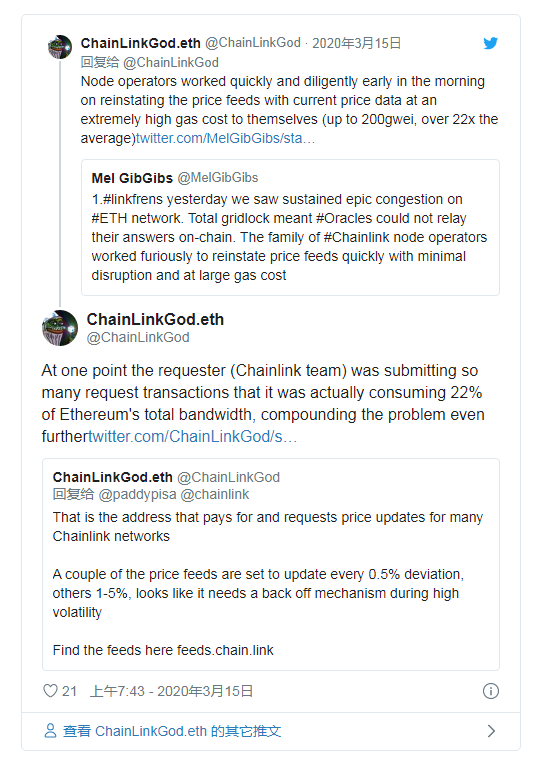536x764 pixels.
Task: Open the Mel GibGibs quoted tweet card
Action: coord(290,228)
